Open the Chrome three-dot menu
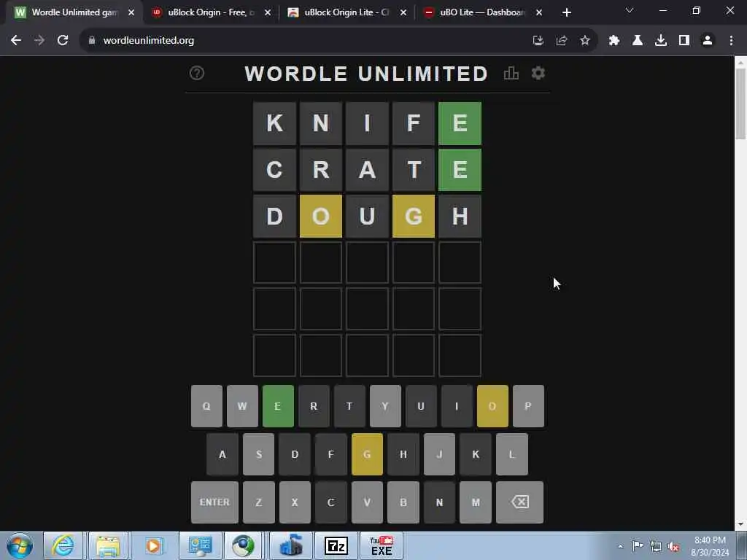This screenshot has width=747, height=560. coord(731,41)
